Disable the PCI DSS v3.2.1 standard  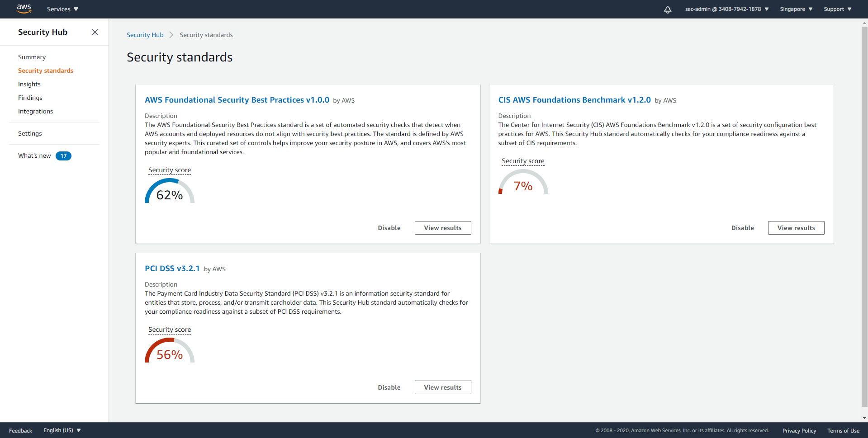(x=389, y=387)
